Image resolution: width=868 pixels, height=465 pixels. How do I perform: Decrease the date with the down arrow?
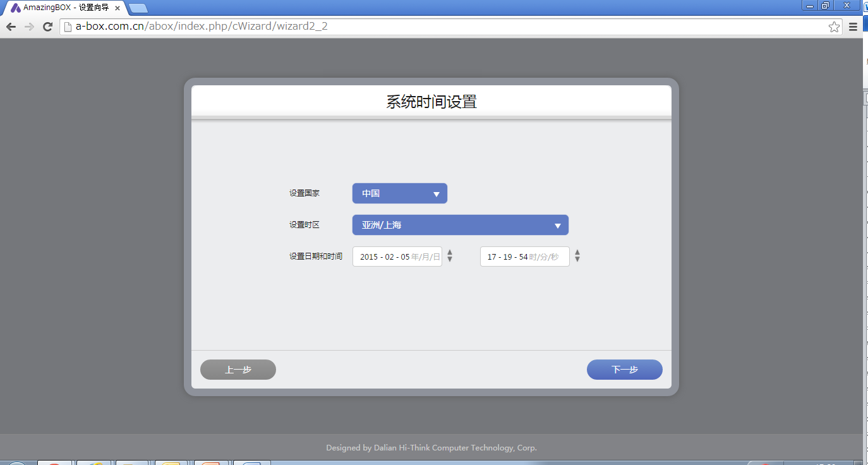[x=450, y=260]
